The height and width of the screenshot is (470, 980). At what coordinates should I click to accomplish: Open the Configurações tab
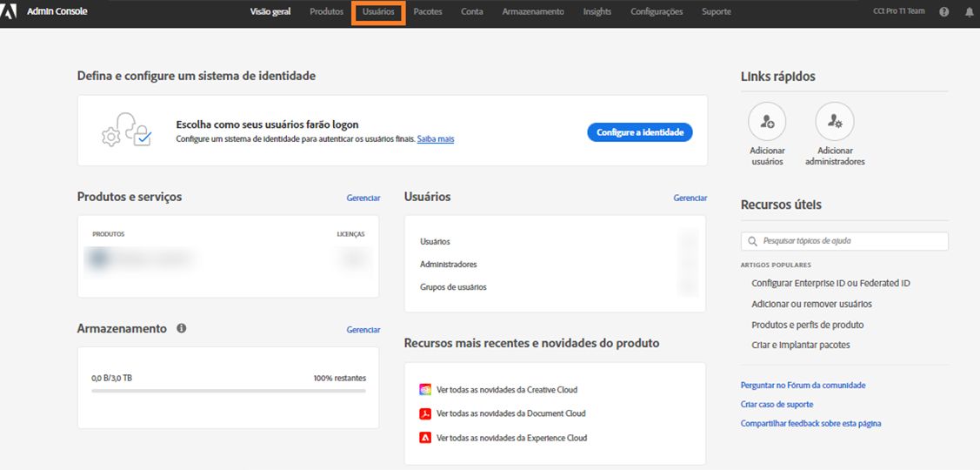coord(657,12)
